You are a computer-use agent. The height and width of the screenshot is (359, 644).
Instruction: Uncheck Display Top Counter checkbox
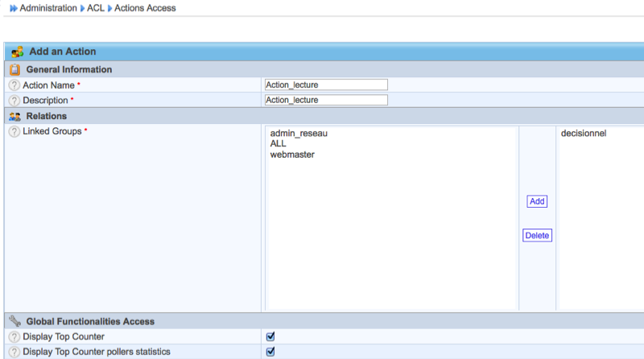click(270, 336)
